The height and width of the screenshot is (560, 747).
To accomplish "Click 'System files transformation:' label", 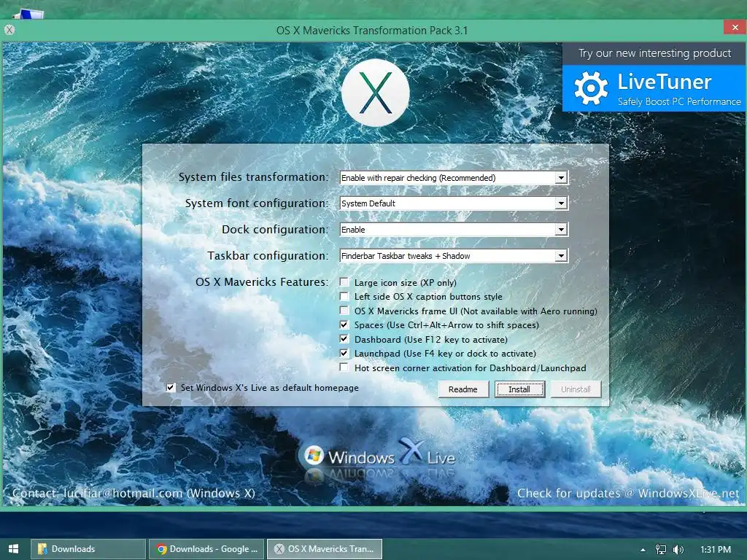I will [x=253, y=177].
